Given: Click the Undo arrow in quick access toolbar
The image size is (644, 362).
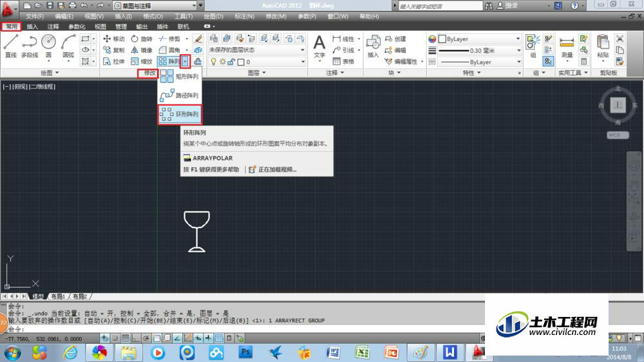Looking at the screenshot, I should point(84,5).
